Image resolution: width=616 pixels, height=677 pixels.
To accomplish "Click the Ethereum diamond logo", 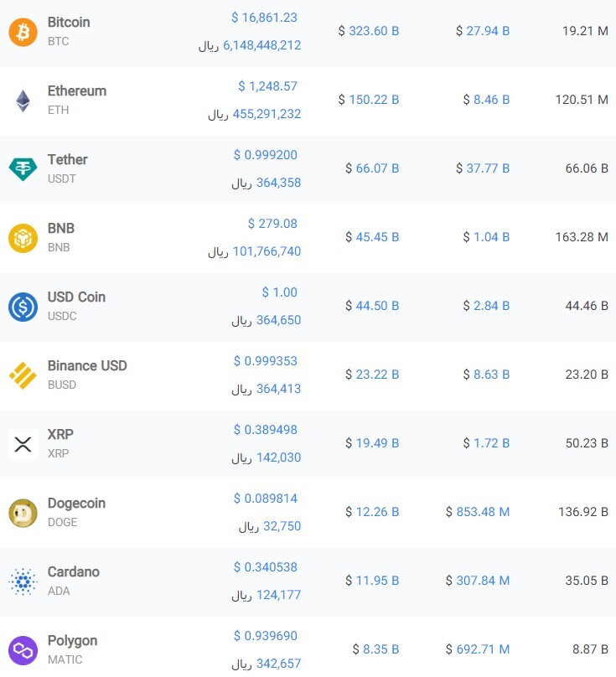I will [23, 101].
